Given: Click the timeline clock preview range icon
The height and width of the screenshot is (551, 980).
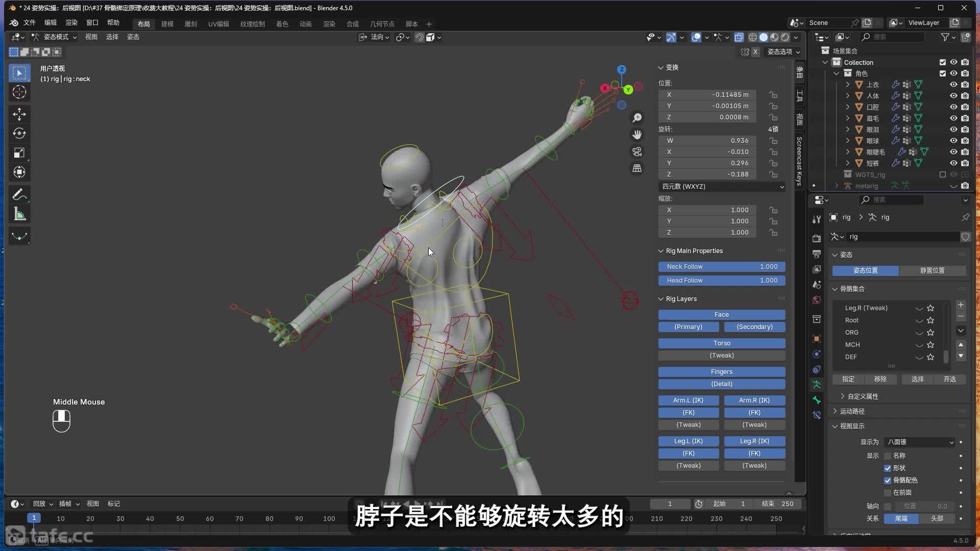Looking at the screenshot, I should pos(699,504).
